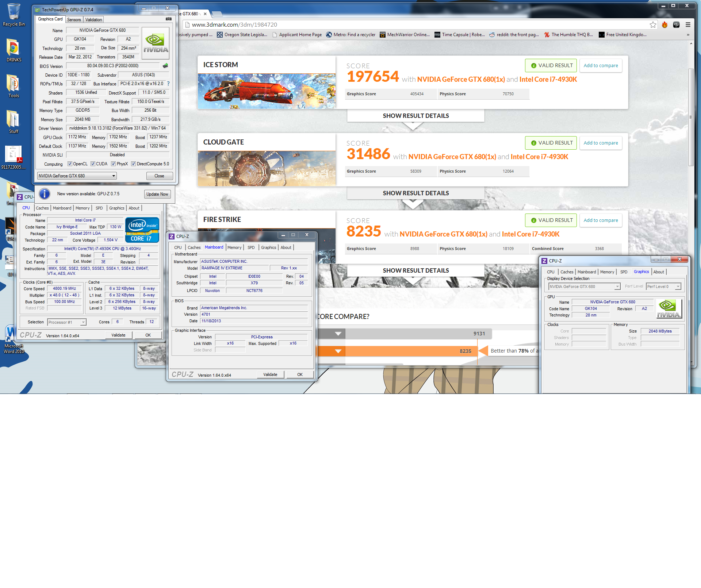Expand the Fire Strike result details
The image size is (701, 588).
[415, 270]
